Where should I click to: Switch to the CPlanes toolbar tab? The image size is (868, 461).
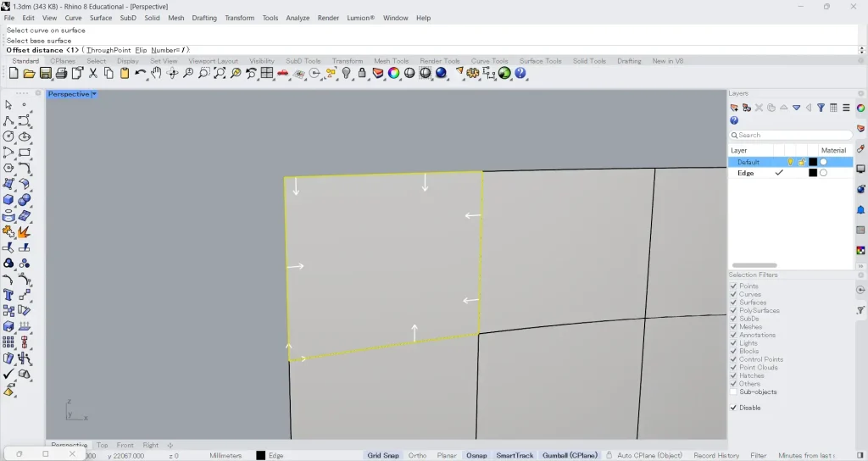coord(63,61)
